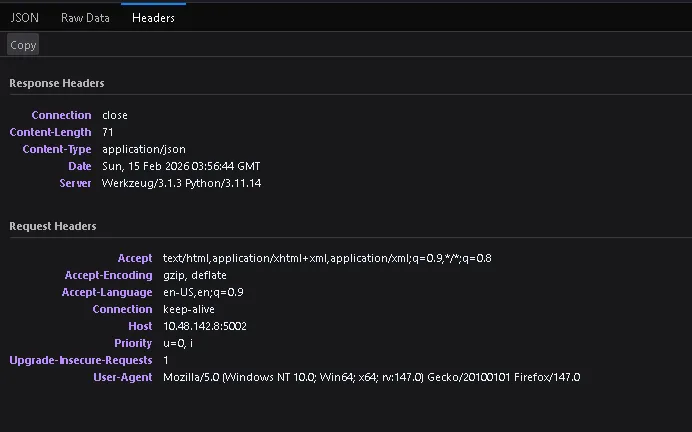Viewport: 692px width, 432px height.
Task: Click the keep-alive connection value
Action: coord(188,309)
